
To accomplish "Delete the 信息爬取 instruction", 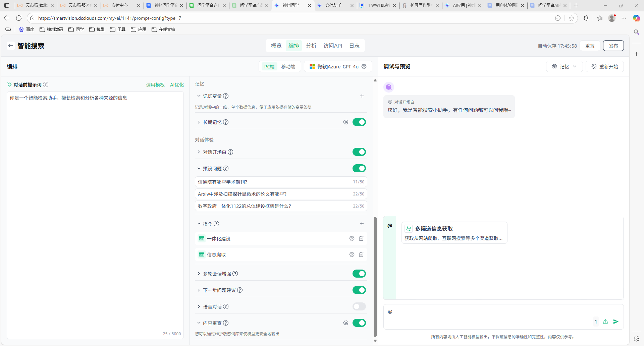I will (361, 254).
